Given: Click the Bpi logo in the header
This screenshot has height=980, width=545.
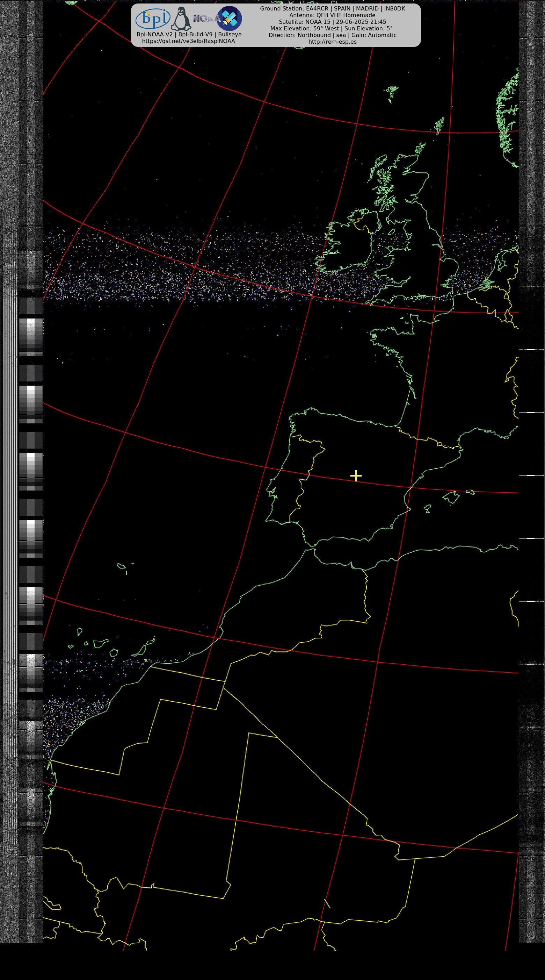Looking at the screenshot, I should [153, 19].
